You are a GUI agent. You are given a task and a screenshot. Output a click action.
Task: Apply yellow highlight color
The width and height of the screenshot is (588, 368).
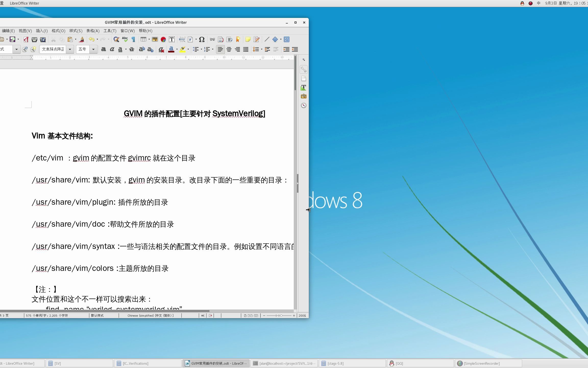pyautogui.click(x=182, y=49)
